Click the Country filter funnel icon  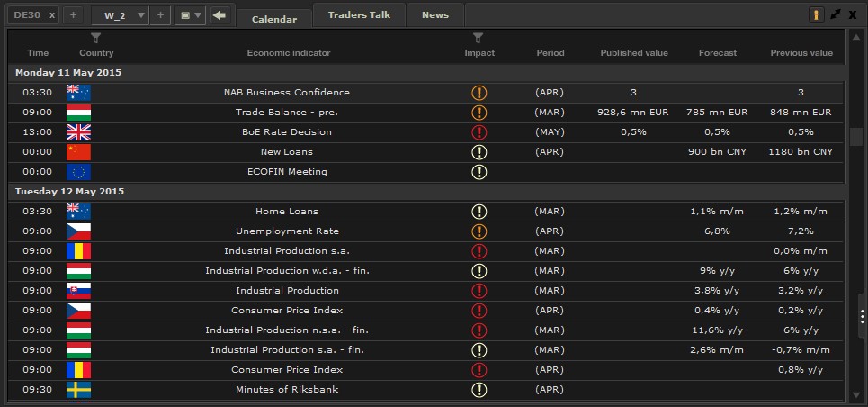click(x=96, y=38)
